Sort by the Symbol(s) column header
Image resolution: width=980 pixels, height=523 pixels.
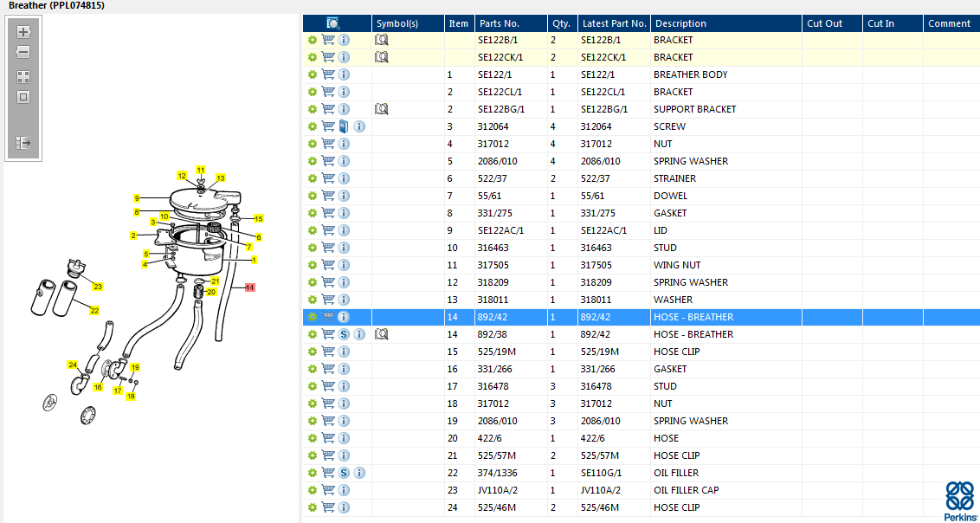tap(408, 23)
